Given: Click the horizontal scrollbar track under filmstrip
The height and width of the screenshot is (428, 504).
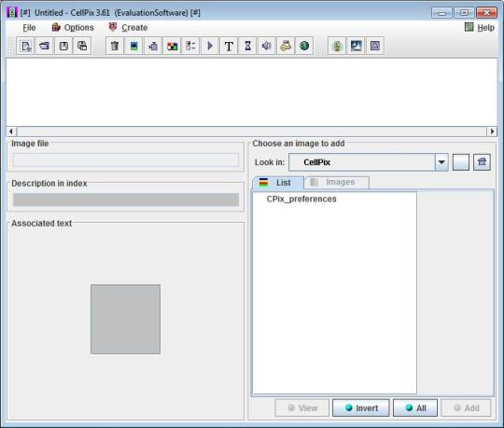Looking at the screenshot, I should point(252,131).
